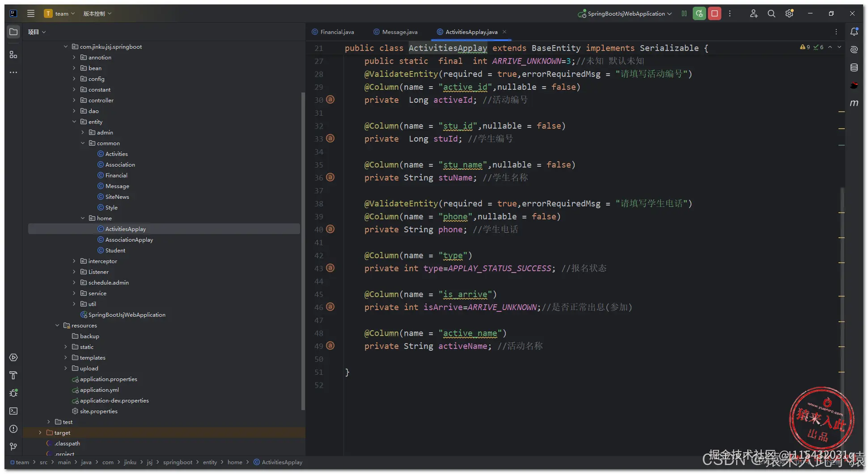868x474 pixels.
Task: Open the Services tool window
Action: point(13,357)
